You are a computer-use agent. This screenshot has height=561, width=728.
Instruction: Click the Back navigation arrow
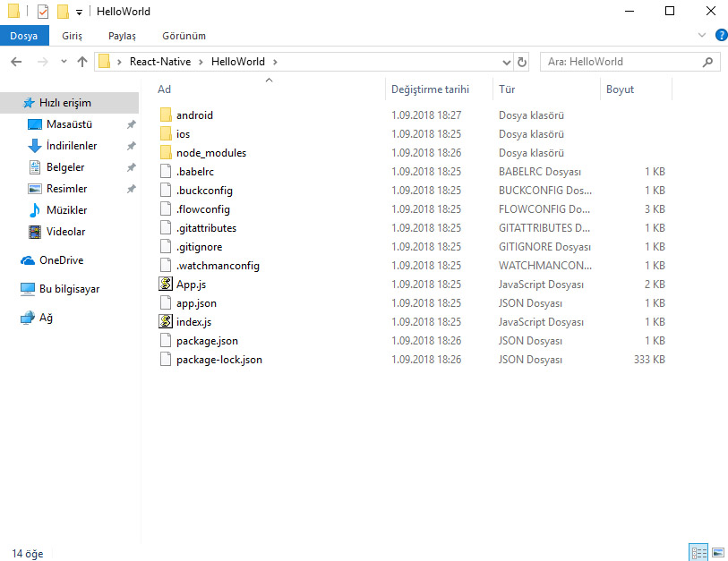click(16, 62)
